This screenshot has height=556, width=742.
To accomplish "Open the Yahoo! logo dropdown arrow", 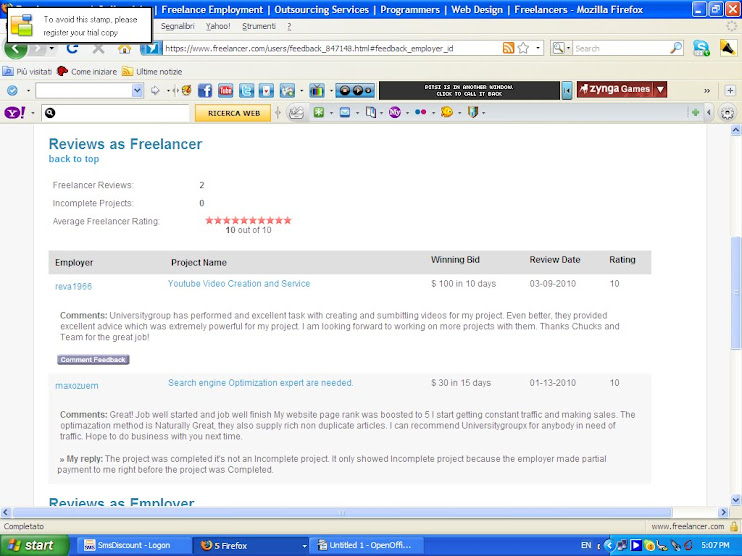I will [33, 113].
